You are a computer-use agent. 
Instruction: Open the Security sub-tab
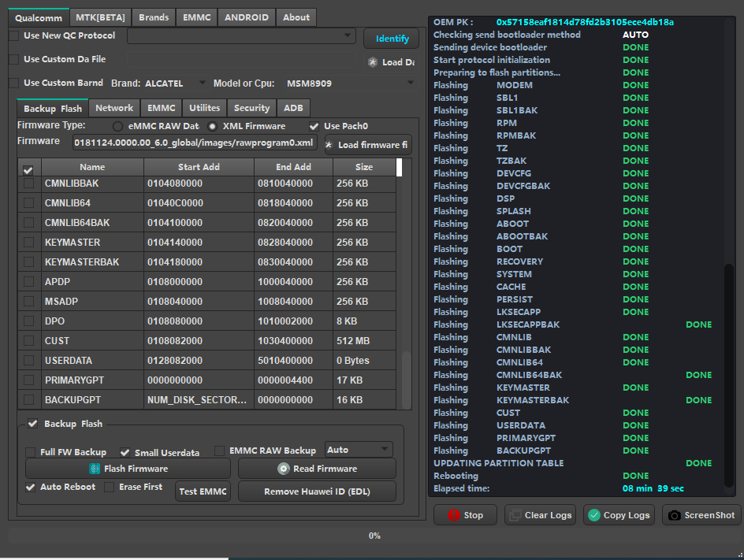pyautogui.click(x=251, y=108)
